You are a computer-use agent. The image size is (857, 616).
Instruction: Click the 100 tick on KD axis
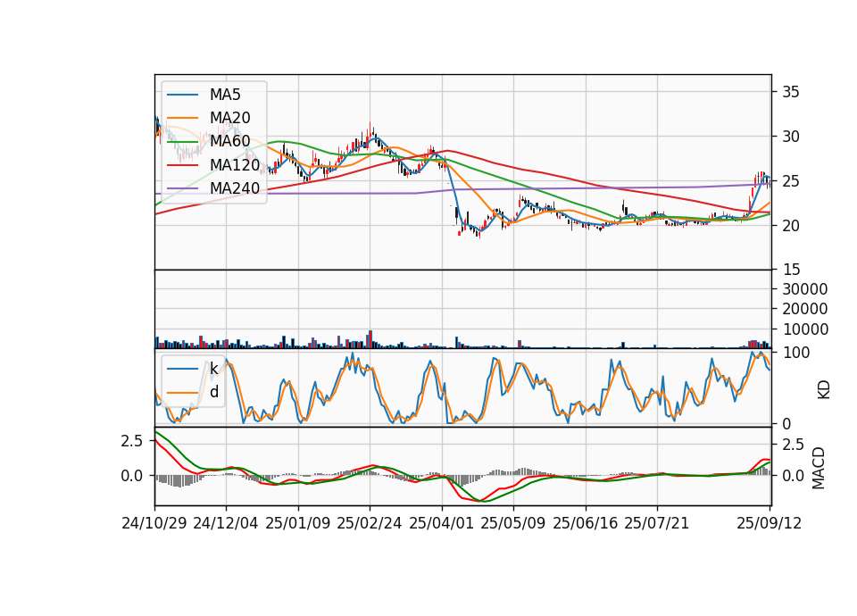click(x=796, y=353)
